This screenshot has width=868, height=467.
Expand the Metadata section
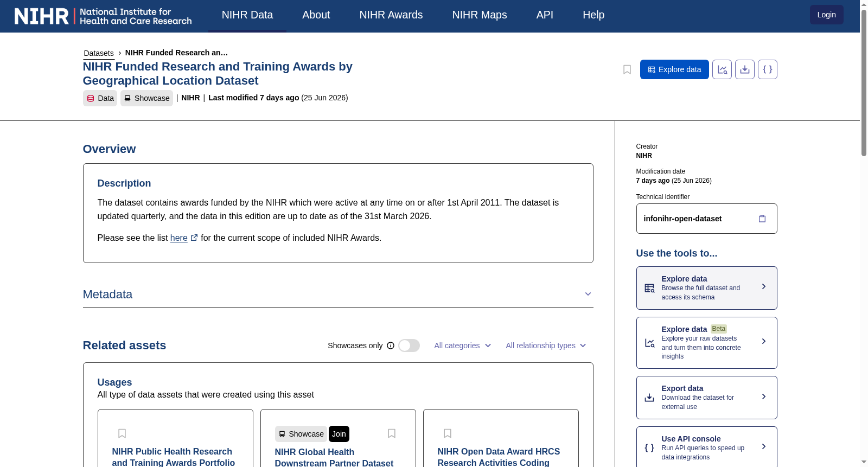point(338,294)
